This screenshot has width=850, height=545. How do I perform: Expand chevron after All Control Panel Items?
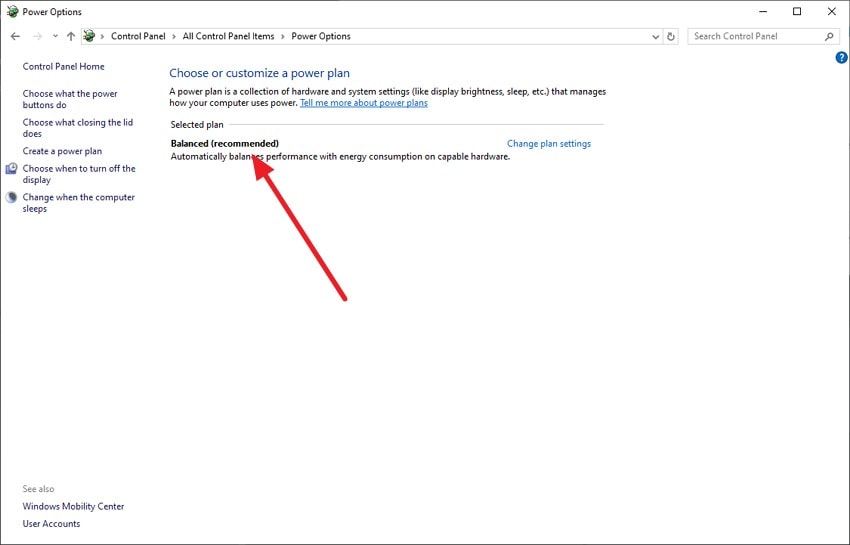(283, 36)
